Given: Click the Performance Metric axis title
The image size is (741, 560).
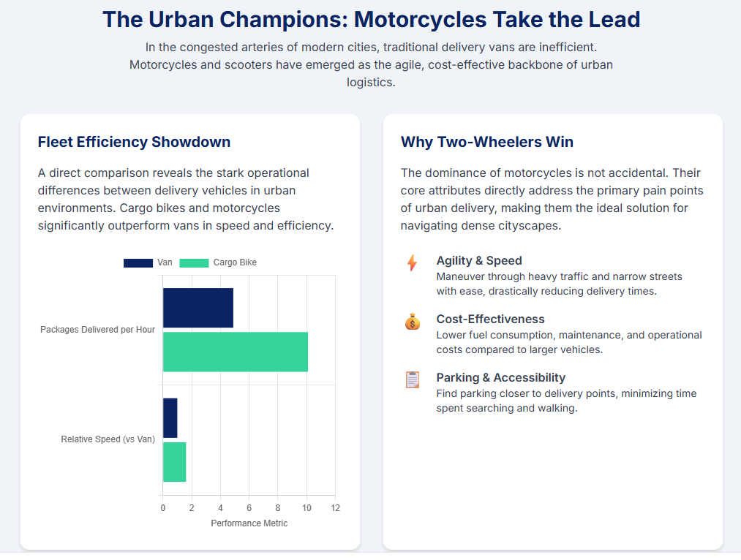Looking at the screenshot, I should [249, 523].
